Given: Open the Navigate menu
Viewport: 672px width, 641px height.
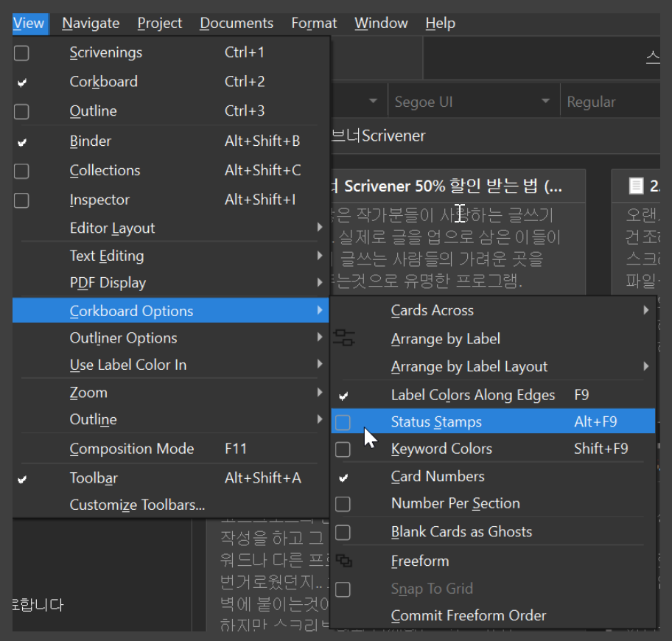Looking at the screenshot, I should pyautogui.click(x=91, y=23).
